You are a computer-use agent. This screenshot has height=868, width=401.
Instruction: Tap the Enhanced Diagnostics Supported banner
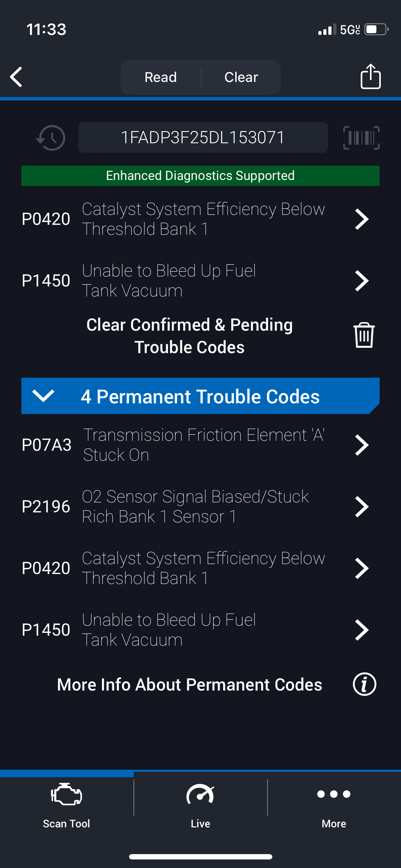200,176
